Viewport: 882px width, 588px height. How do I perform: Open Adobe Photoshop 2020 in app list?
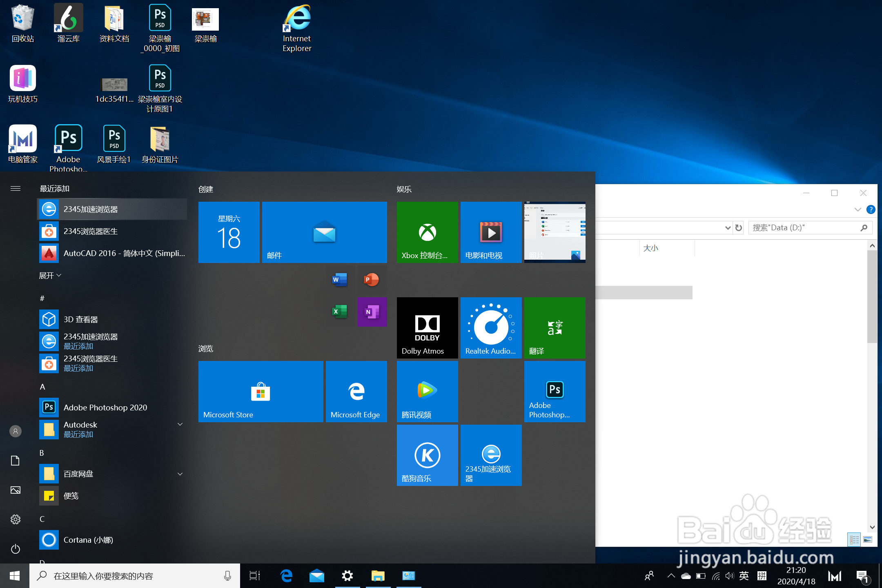[x=112, y=408]
